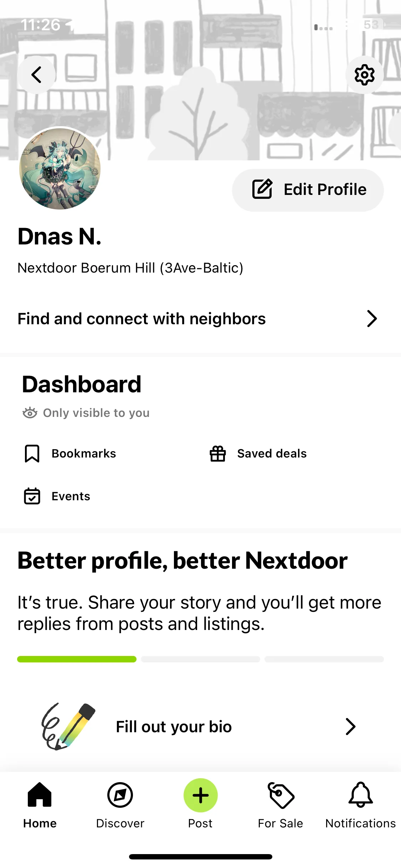Viewport: 401px width, 868px height.
Task: Select the Fill out your bio row
Action: (x=201, y=727)
